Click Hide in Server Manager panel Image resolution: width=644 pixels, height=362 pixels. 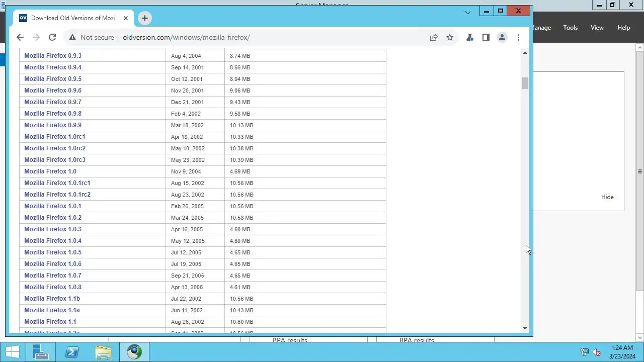tap(607, 197)
